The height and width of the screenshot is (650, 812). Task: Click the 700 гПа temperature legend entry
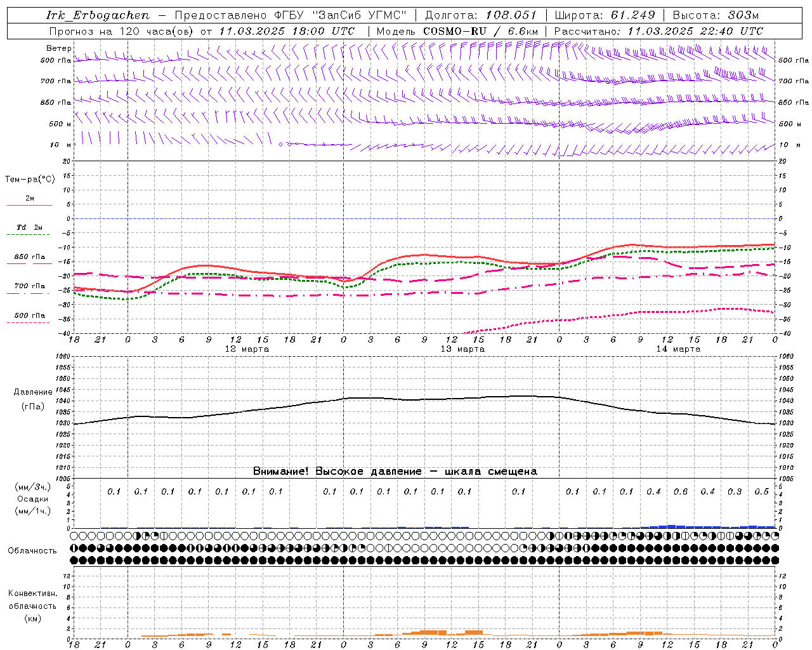click(x=30, y=286)
